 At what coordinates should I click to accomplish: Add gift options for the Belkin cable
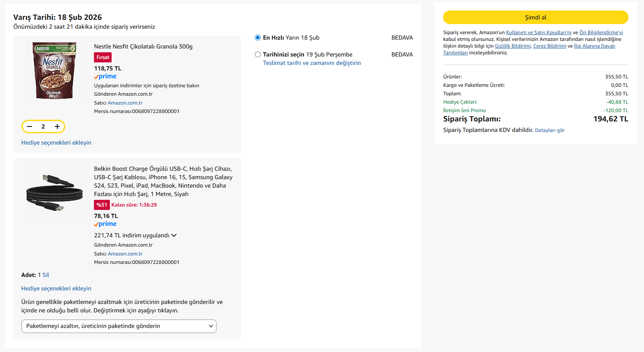click(56, 288)
